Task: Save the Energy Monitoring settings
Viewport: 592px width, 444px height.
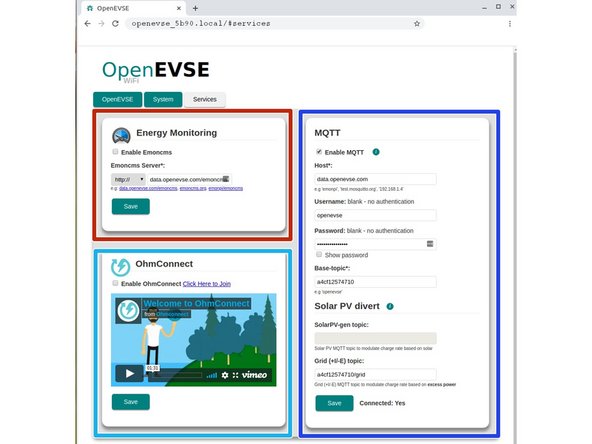Action: (131, 207)
